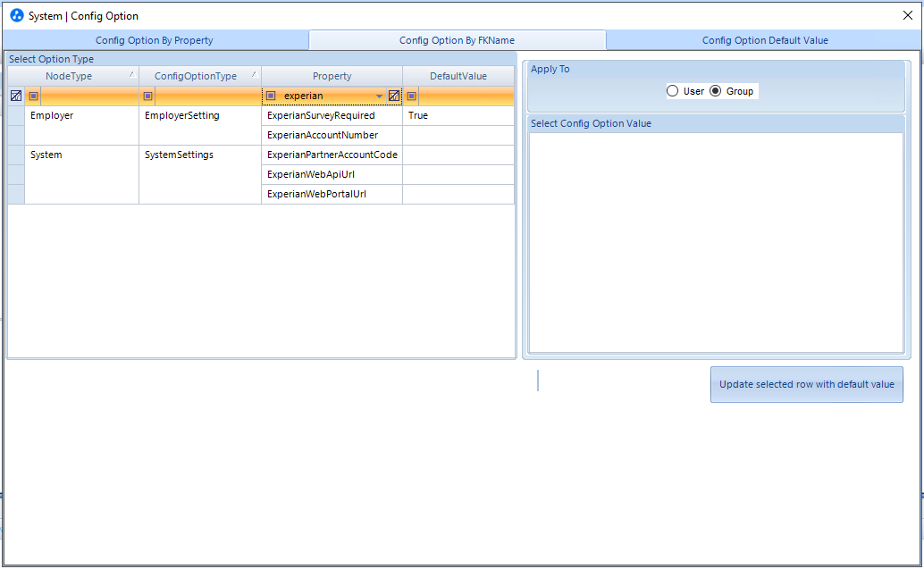Viewport: 924px width, 569px height.
Task: Clear the Property filter with its clear icon
Action: (x=394, y=96)
